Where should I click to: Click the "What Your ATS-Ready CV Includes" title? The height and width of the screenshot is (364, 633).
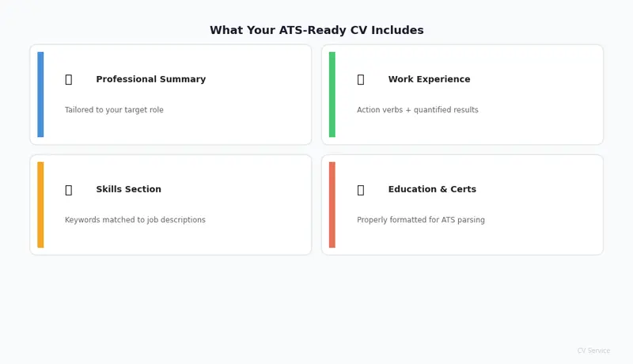click(x=316, y=30)
